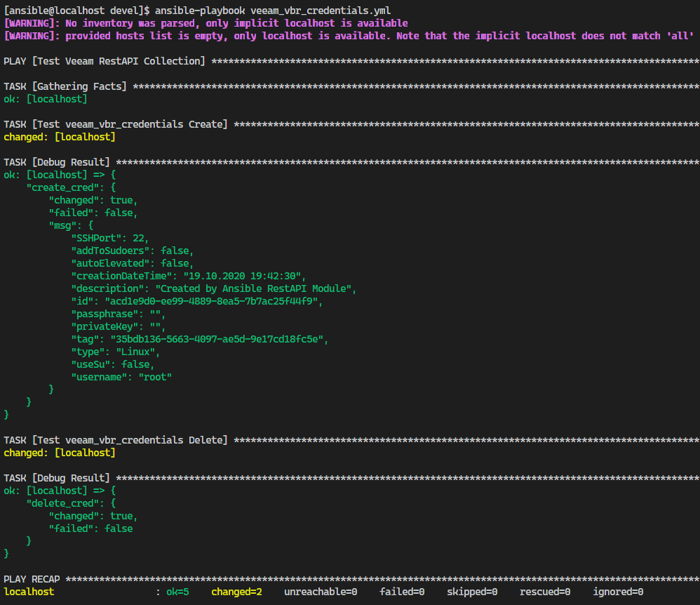Click the 'create_cred' key line
This screenshot has width=700, height=605.
coord(71,187)
